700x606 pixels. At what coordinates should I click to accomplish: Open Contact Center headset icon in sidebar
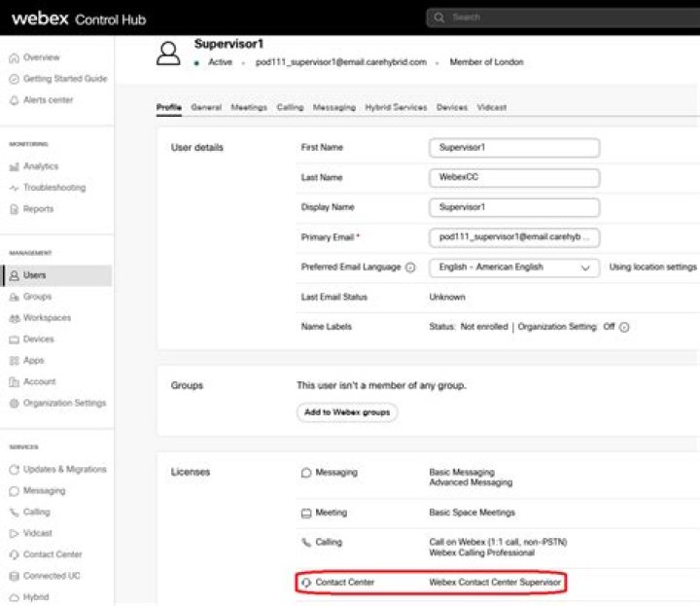coord(15,554)
